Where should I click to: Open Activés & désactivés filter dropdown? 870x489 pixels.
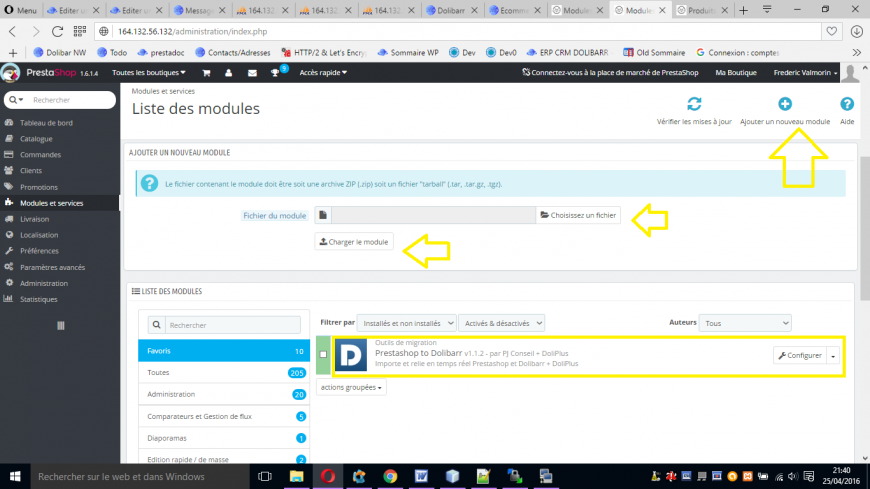pos(501,323)
